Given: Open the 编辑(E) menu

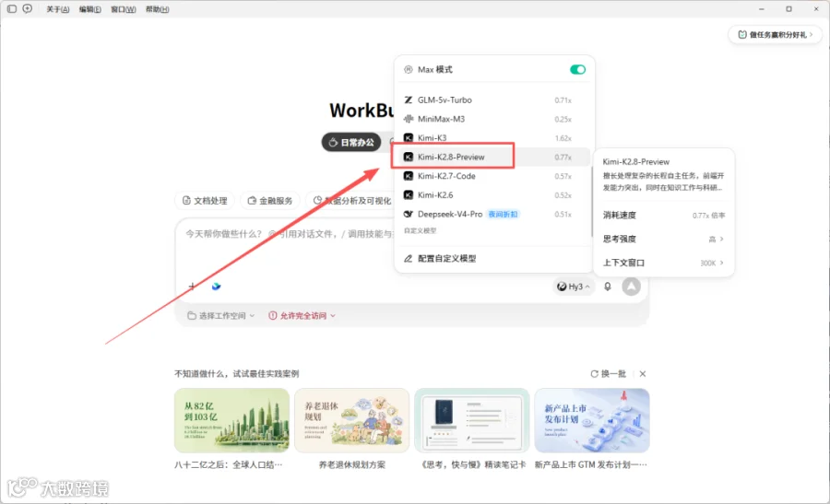Looking at the screenshot, I should tap(90, 9).
